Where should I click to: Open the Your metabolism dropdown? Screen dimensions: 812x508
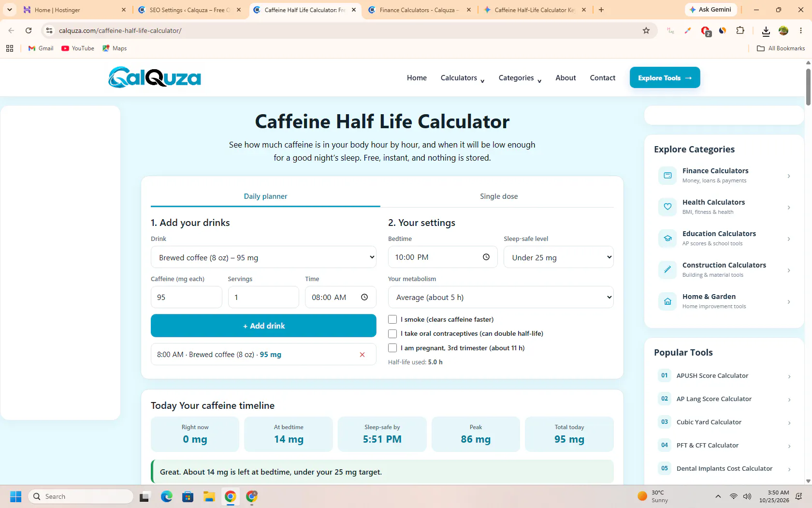pos(501,297)
